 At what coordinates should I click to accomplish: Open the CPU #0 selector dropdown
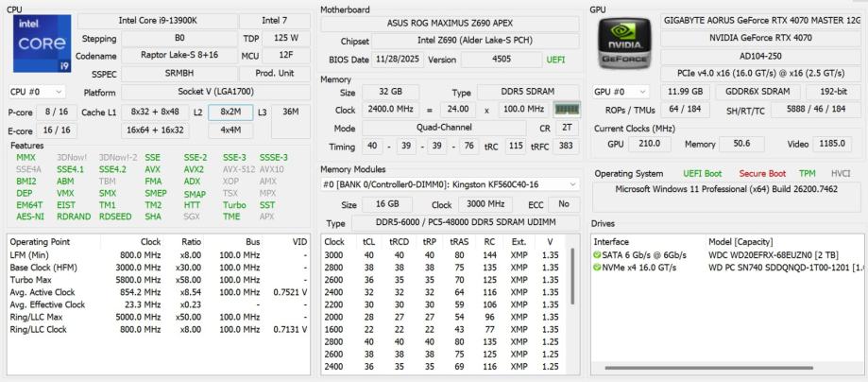(37, 92)
